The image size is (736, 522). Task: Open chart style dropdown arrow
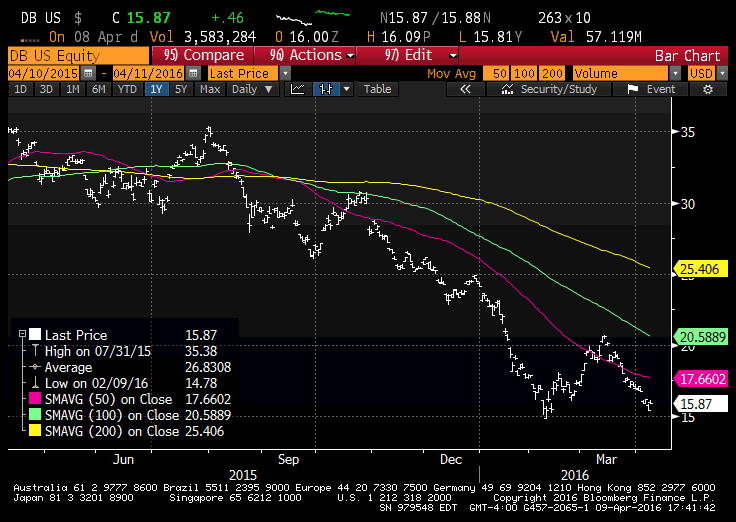(x=346, y=89)
